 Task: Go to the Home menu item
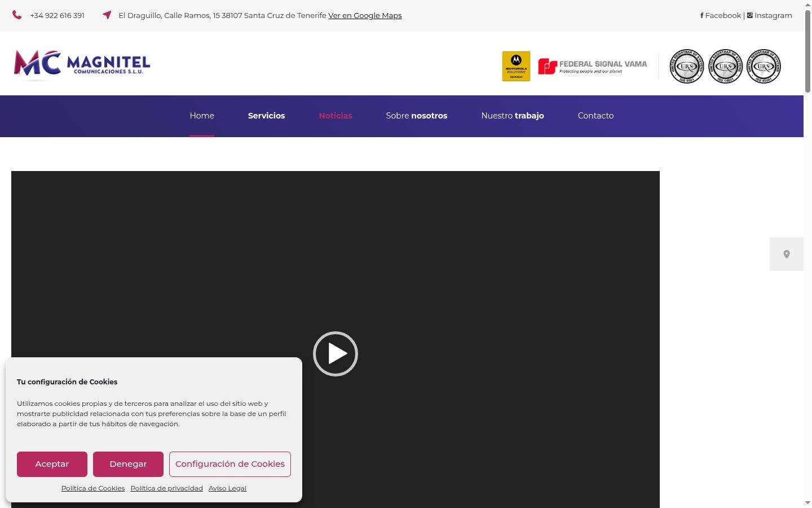pyautogui.click(x=202, y=116)
